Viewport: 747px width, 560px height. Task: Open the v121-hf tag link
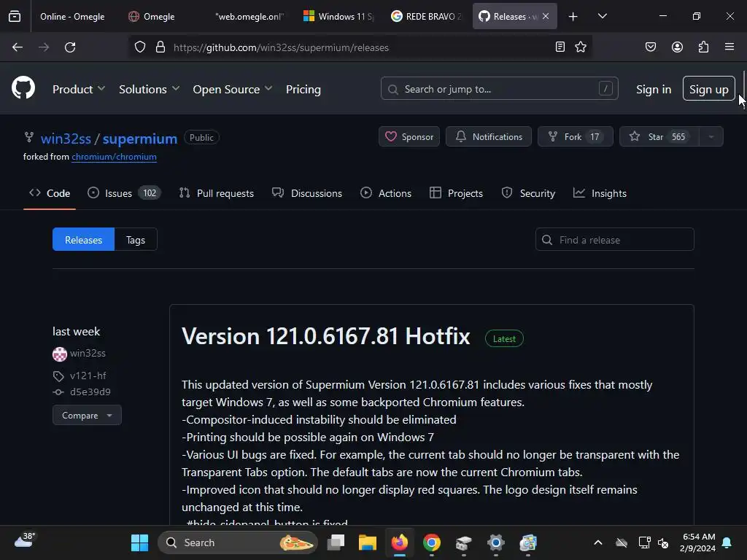88,376
